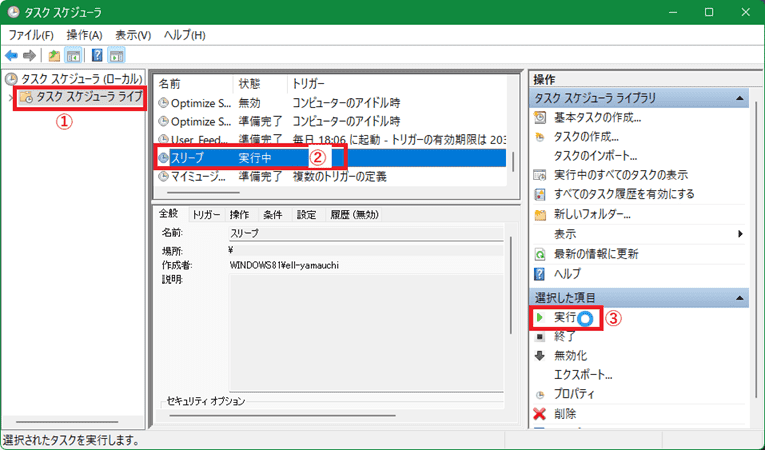Click 新しいフォルダー in the actions pane
Image resolution: width=765 pixels, height=450 pixels.
click(592, 214)
